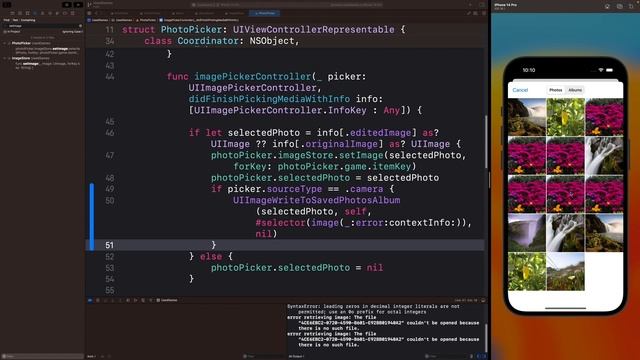The image size is (640, 360).
Task: Toggle the navigator sidebar button
Action: point(7,4)
